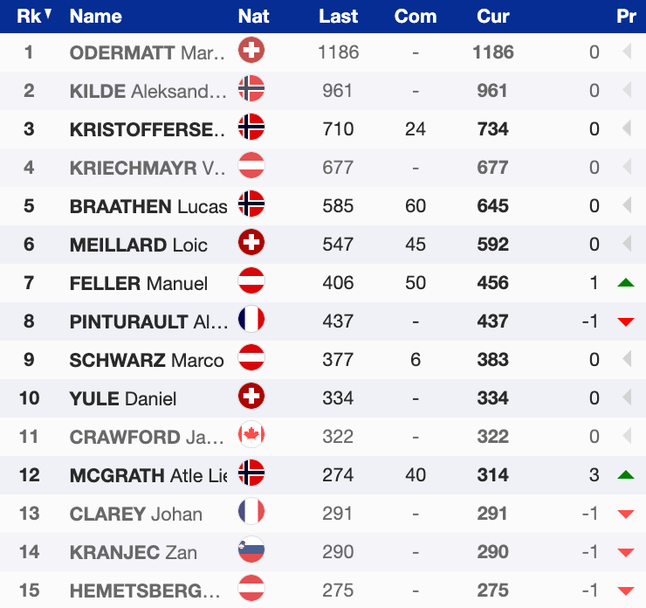
Task: Click the Norwegian flag beside Kilde
Action: [x=251, y=90]
